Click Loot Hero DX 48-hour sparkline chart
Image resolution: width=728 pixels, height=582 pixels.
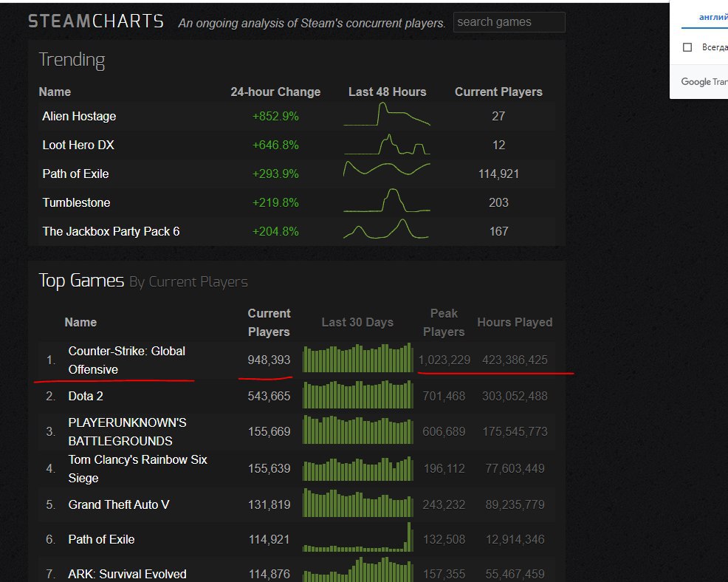[x=387, y=144]
